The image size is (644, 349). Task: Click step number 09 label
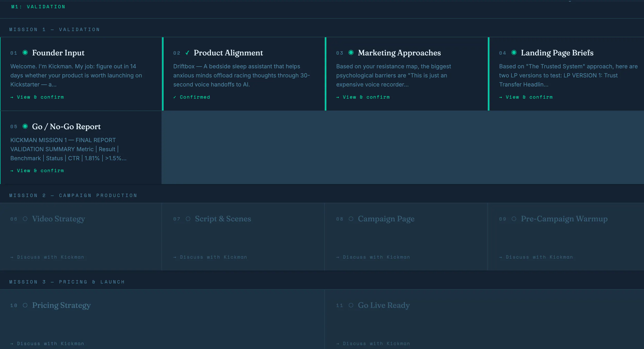pos(503,219)
